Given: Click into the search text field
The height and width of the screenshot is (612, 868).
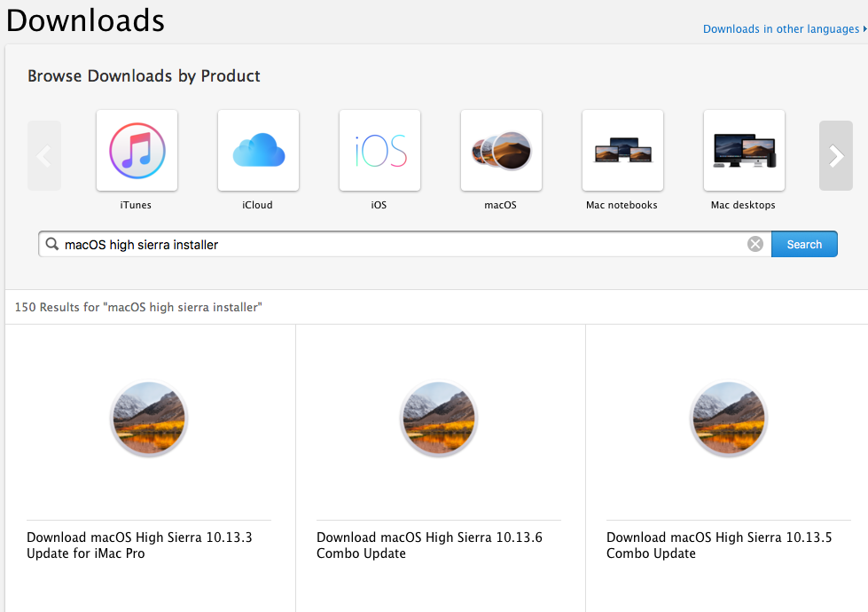Looking at the screenshot, I should point(399,244).
